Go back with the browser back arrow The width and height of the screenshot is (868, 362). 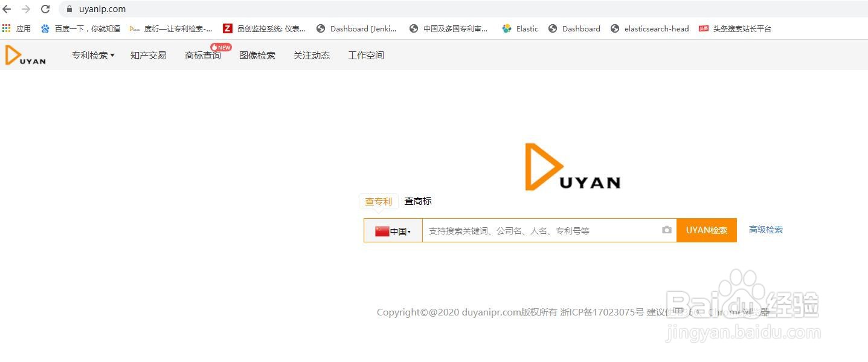(7, 9)
